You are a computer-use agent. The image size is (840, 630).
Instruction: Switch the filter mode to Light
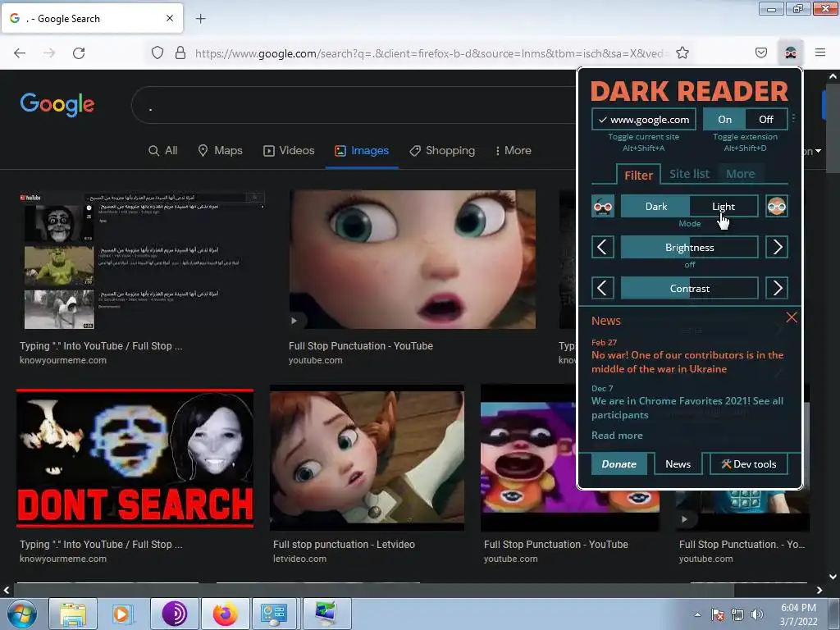click(x=724, y=206)
